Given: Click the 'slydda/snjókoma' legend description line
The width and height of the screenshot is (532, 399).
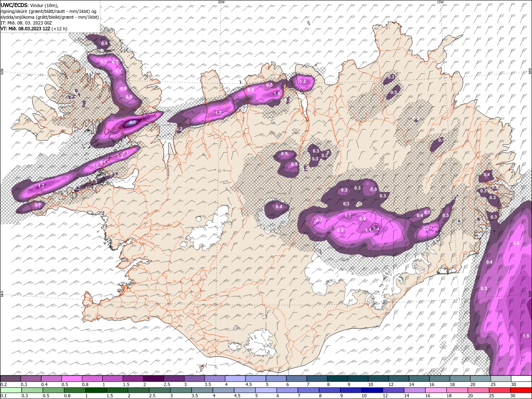Looking at the screenshot, I should [x=50, y=17].
